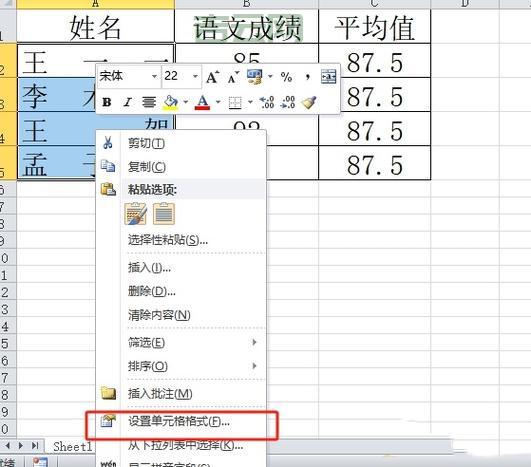
Task: Click the grow font size icon
Action: (213, 77)
